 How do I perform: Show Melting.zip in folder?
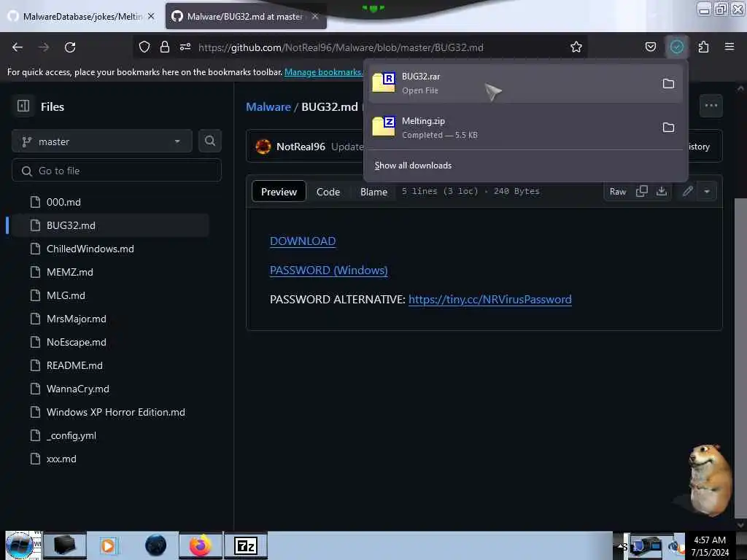[668, 128]
